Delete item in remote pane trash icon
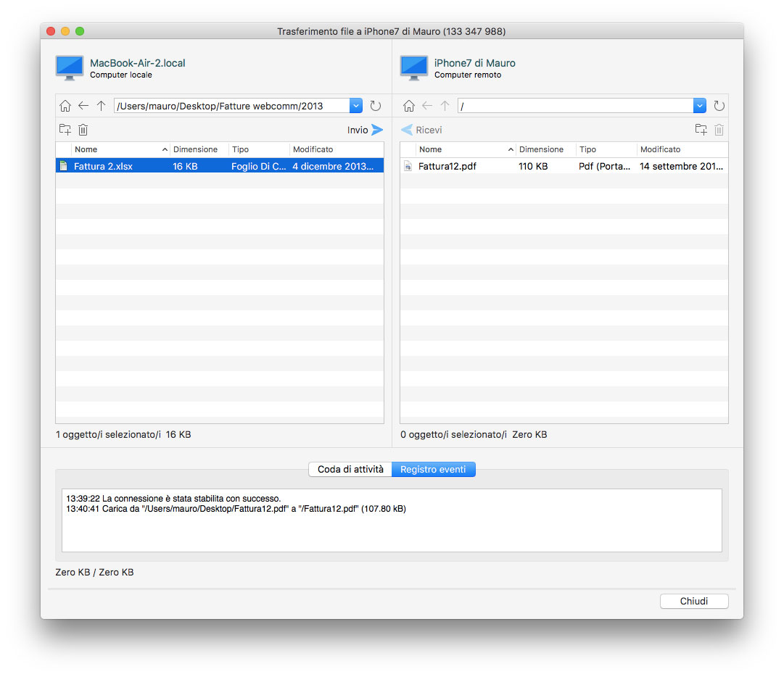The width and height of the screenshot is (784, 677). (x=719, y=130)
